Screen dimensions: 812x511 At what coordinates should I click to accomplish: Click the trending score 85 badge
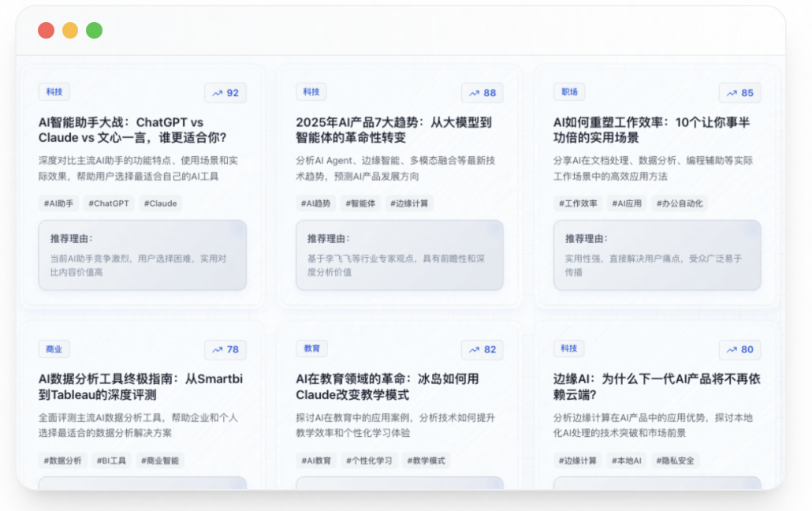[x=739, y=93]
